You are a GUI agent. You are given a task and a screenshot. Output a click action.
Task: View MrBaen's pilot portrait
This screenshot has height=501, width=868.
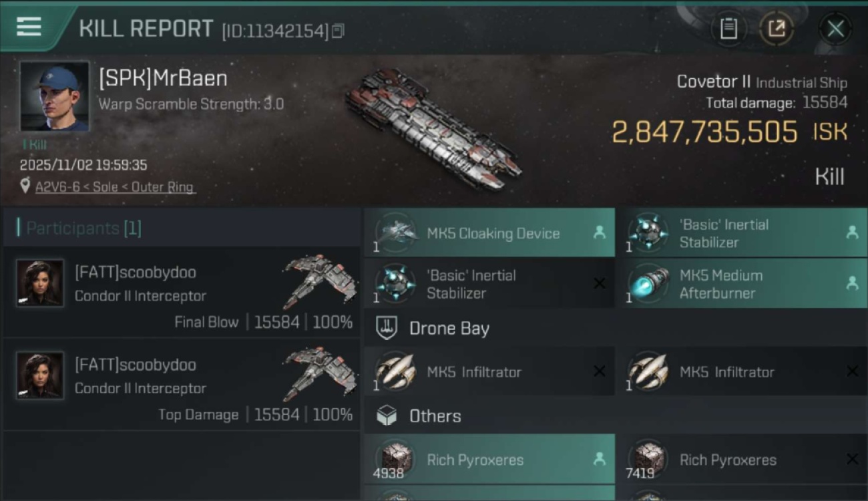(x=54, y=96)
